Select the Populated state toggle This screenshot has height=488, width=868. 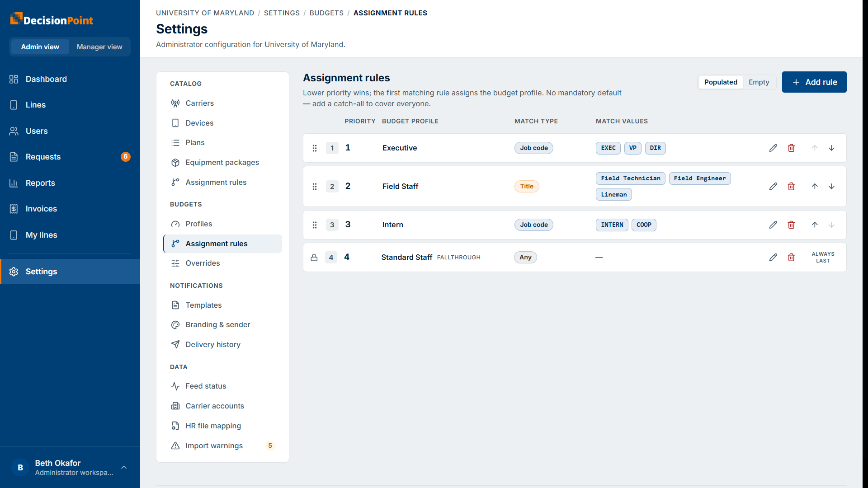(x=721, y=82)
